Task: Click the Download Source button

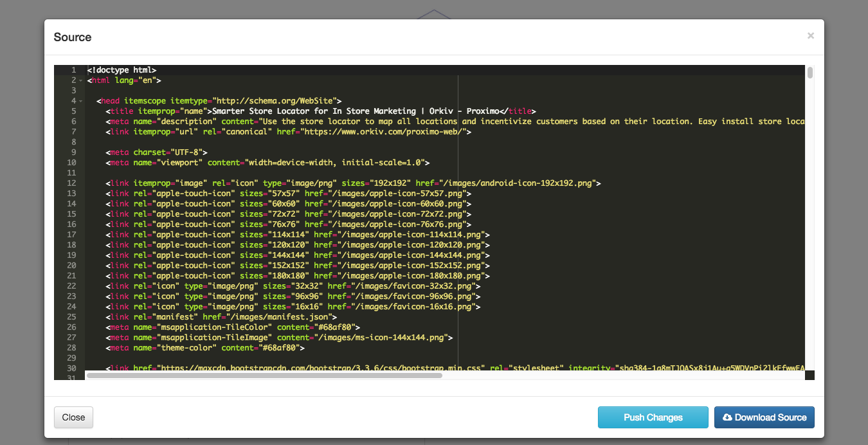Action: (x=764, y=417)
